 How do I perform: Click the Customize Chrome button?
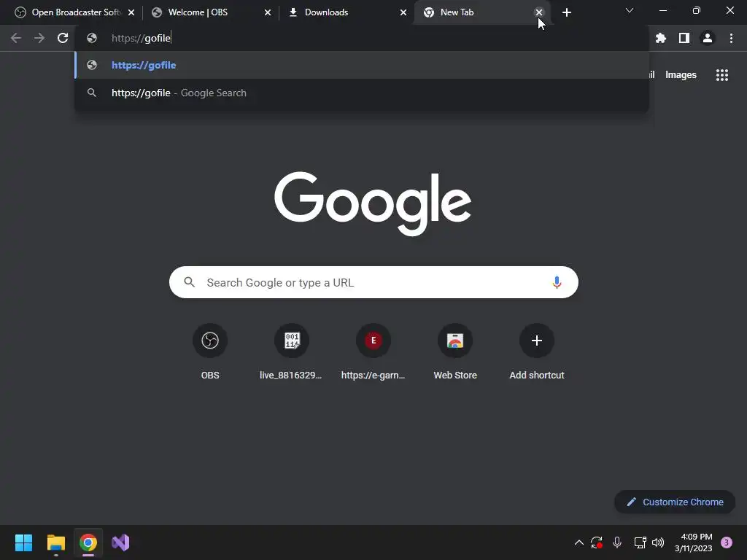(675, 502)
